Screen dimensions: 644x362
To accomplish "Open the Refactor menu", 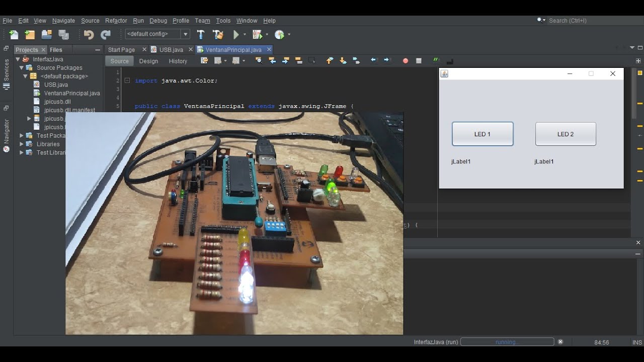I will pyautogui.click(x=116, y=21).
